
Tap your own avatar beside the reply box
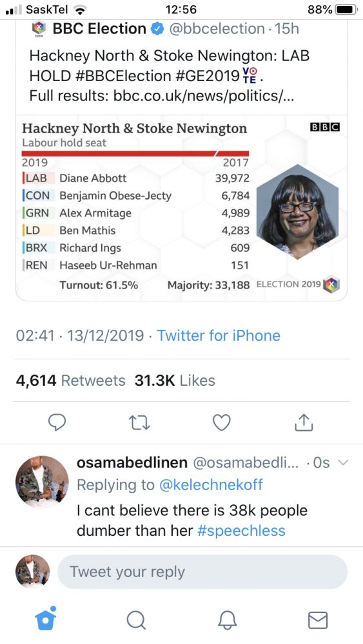click(32, 572)
